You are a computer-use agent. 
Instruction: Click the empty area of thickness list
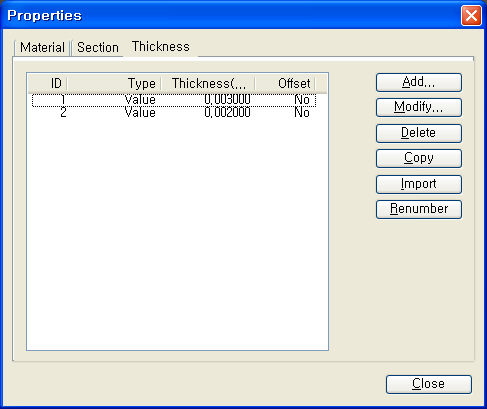(x=177, y=233)
